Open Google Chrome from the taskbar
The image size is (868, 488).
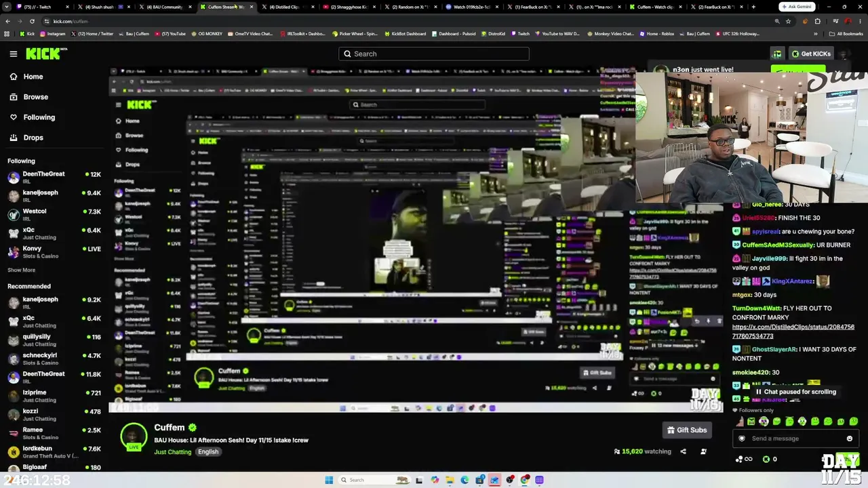(x=525, y=480)
